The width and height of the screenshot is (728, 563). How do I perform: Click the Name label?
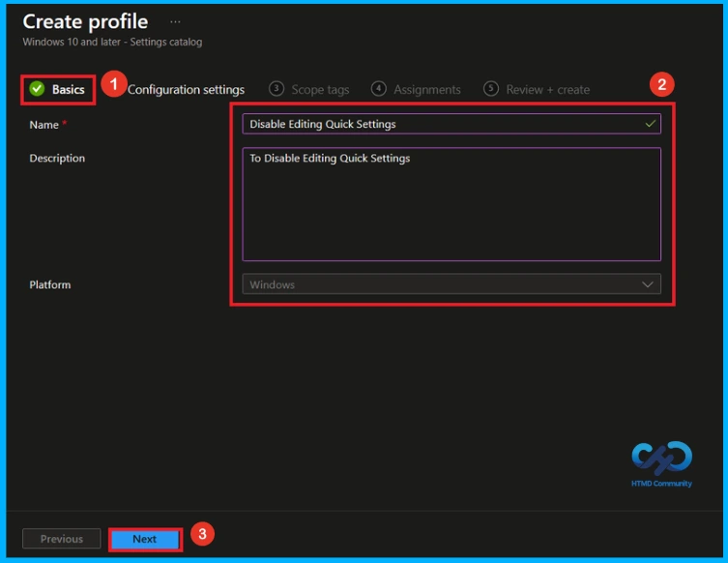click(x=44, y=125)
